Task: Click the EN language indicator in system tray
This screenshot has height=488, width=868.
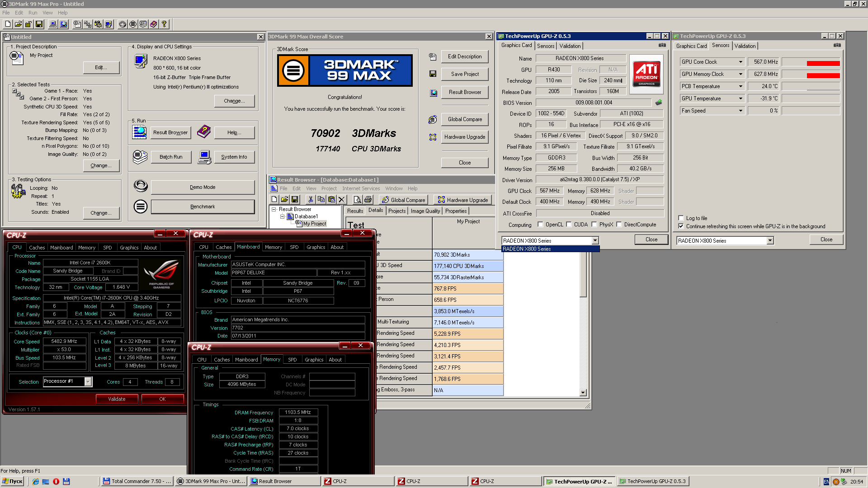Action: (x=826, y=482)
